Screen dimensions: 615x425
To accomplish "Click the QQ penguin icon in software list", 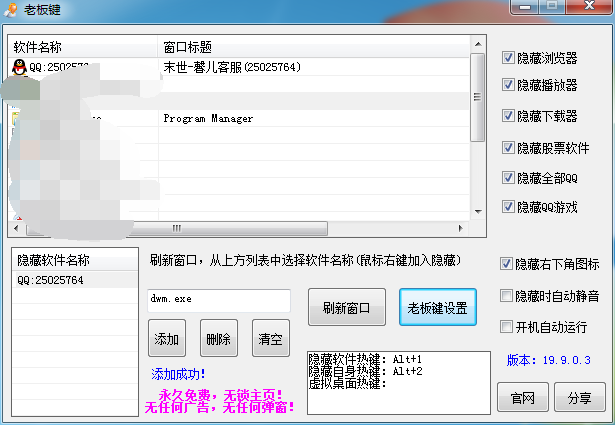I will (x=19, y=67).
